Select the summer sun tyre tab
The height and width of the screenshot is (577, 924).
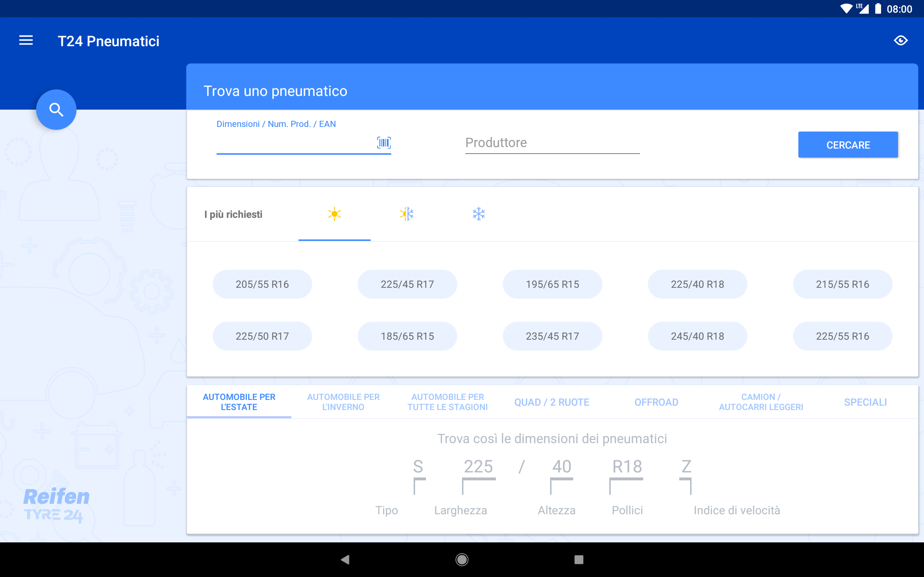click(x=334, y=214)
